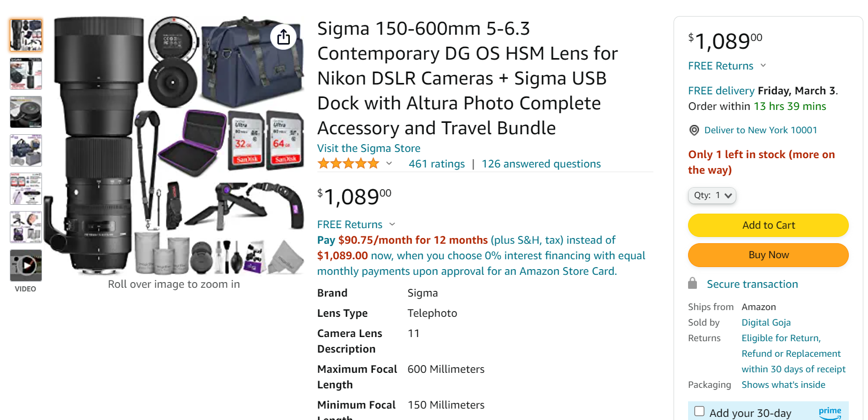868x420 pixels.
Task: Open 126 answered questions link
Action: (541, 164)
